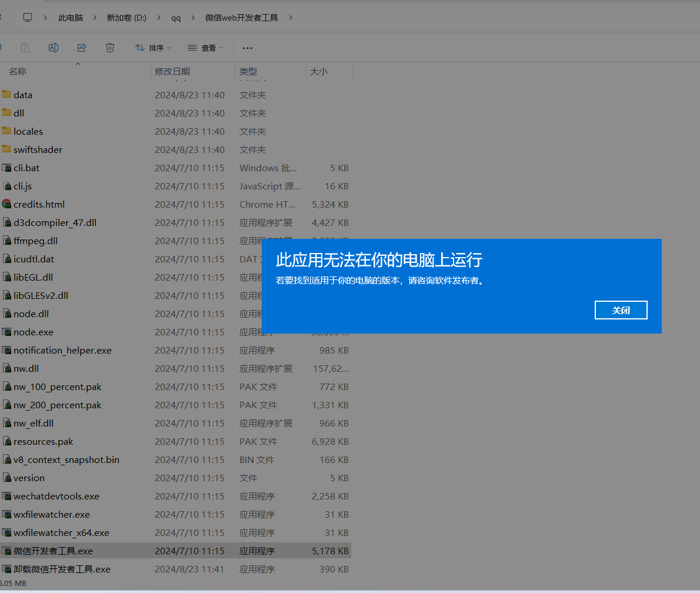Close the app cannot run dialog with 关闭
Image resolution: width=700 pixels, height=593 pixels.
click(621, 310)
